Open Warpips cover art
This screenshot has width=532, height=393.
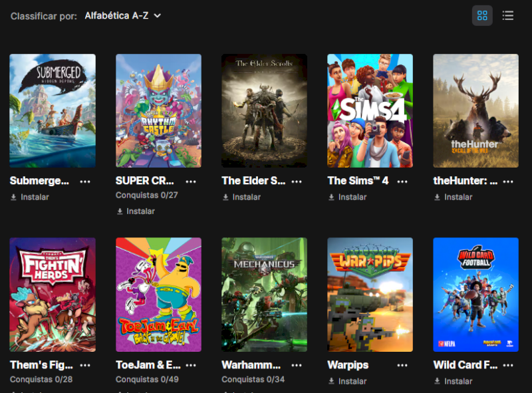click(x=370, y=295)
